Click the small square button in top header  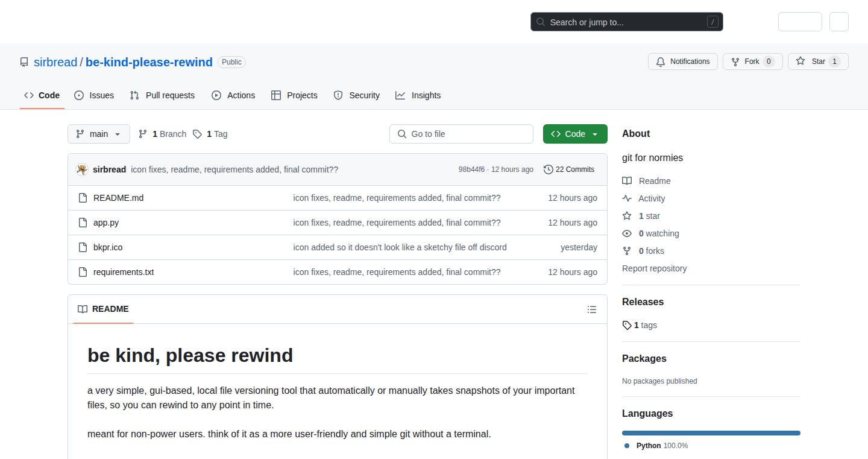839,22
